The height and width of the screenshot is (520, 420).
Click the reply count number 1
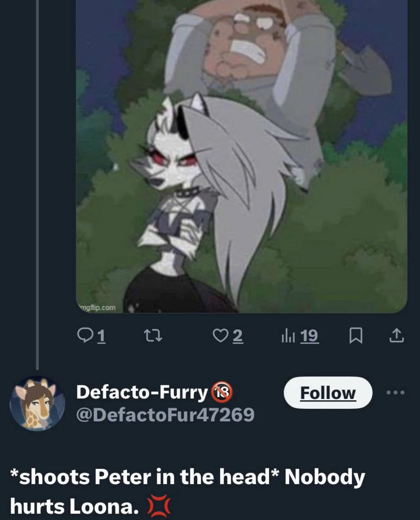pyautogui.click(x=100, y=336)
